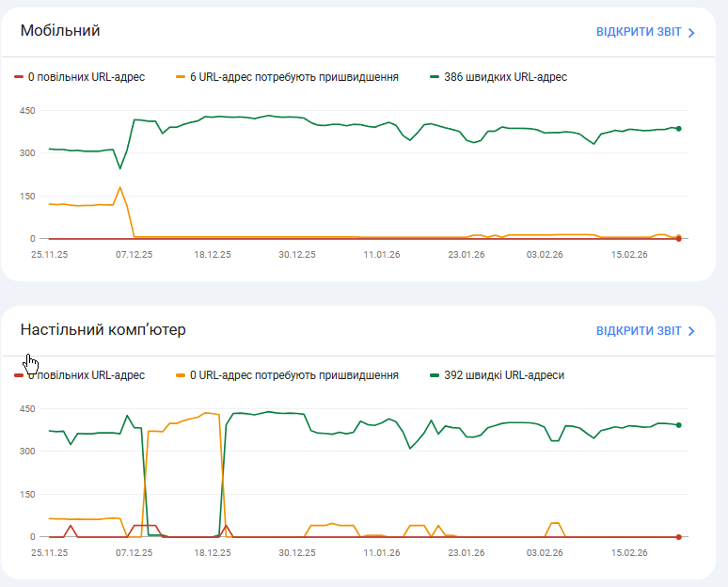Open the Настільний комп'ютер report via ВІДКРИТИ ЗВІТ
728x587 pixels.
pyautogui.click(x=639, y=331)
